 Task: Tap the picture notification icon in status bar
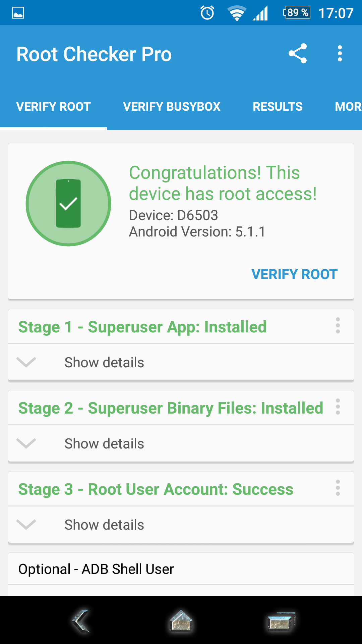18,13
